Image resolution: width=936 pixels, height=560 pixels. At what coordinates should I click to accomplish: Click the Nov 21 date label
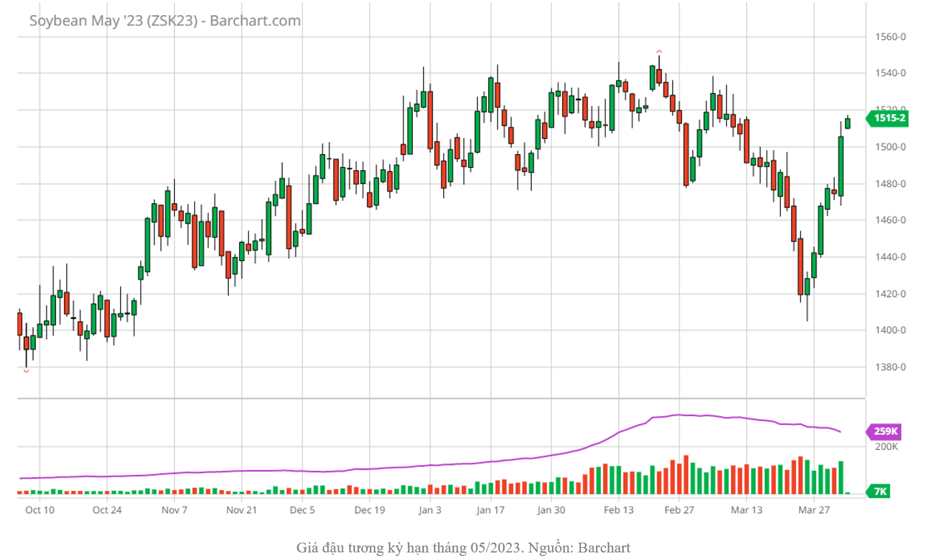pos(242,510)
